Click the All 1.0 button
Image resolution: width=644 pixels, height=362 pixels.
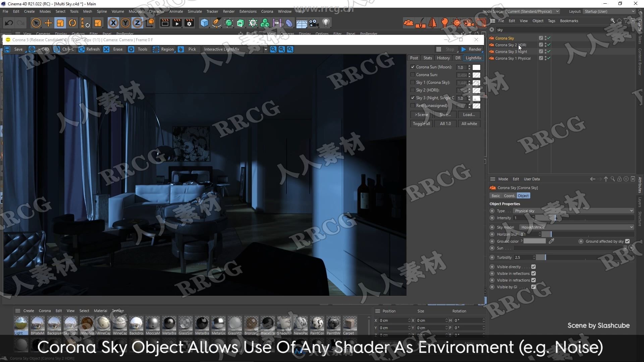(x=445, y=124)
